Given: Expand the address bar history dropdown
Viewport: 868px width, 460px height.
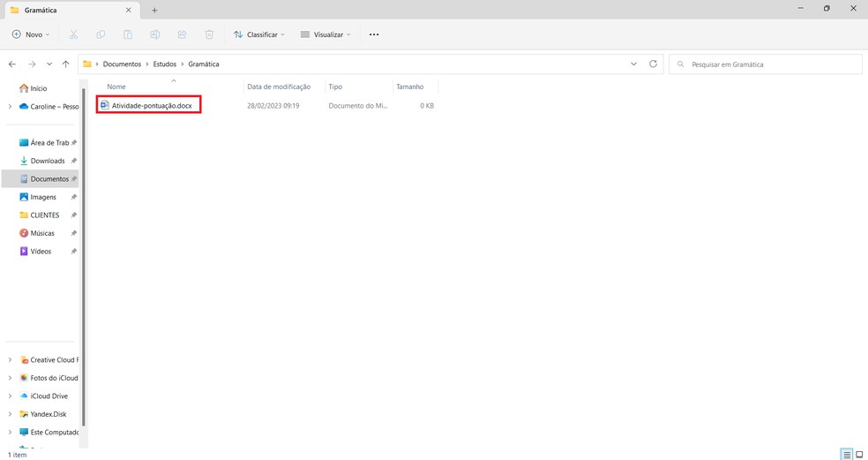Looking at the screenshot, I should click(x=634, y=64).
